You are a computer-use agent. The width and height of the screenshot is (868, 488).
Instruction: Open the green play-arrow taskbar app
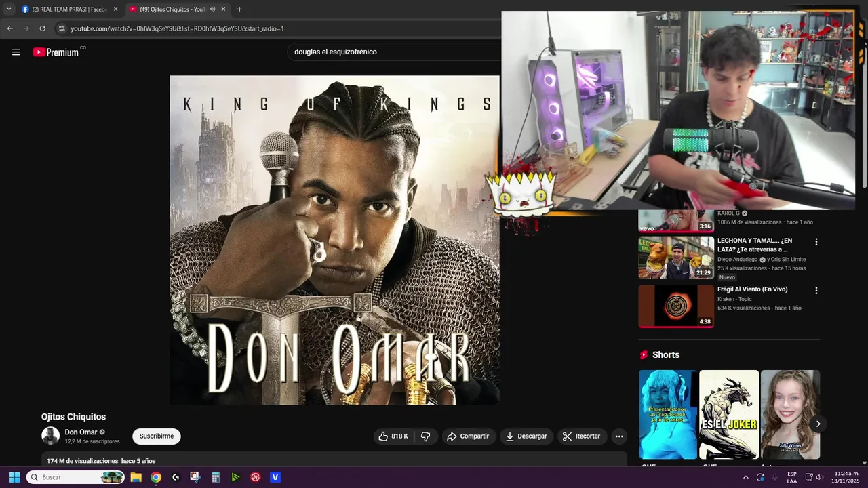tap(235, 477)
